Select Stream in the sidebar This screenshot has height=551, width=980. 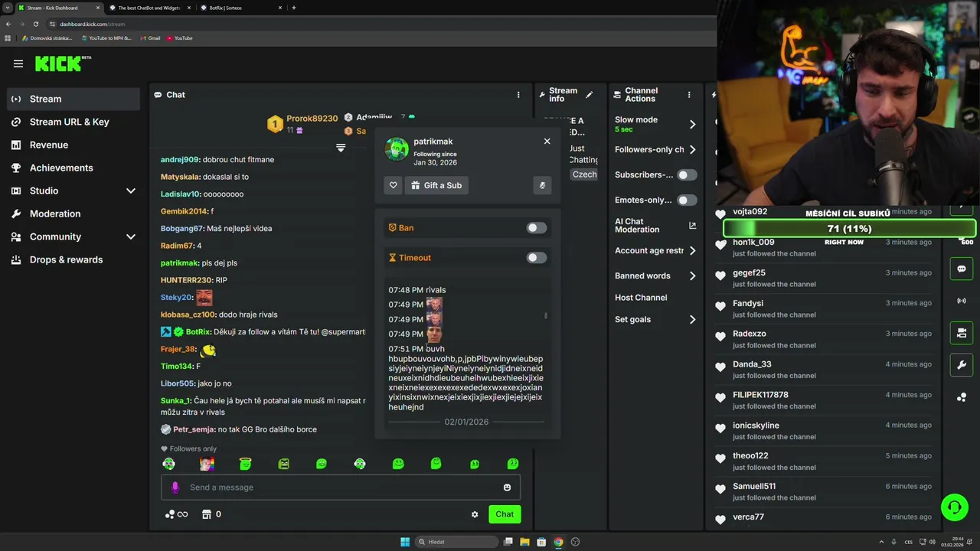73,99
